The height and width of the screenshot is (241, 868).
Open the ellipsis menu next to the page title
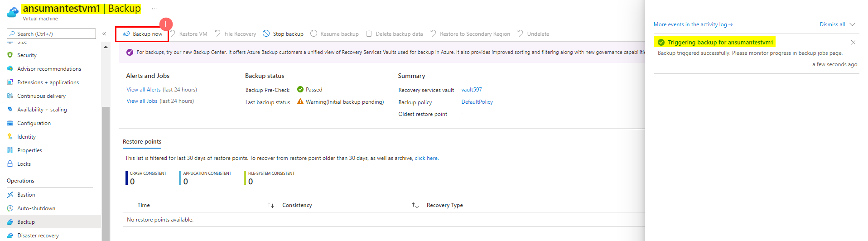pyautogui.click(x=154, y=9)
